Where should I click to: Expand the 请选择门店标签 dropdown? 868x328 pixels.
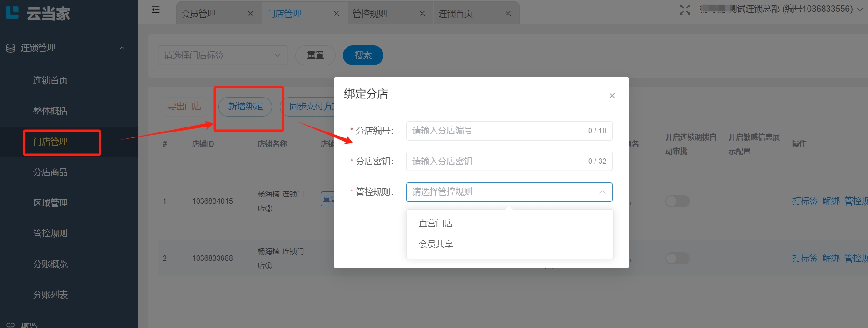click(222, 55)
